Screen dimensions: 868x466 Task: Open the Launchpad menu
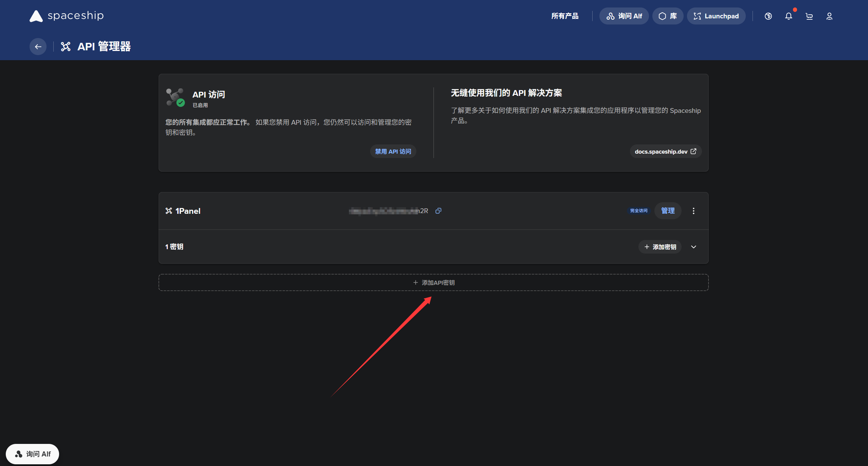tap(716, 16)
